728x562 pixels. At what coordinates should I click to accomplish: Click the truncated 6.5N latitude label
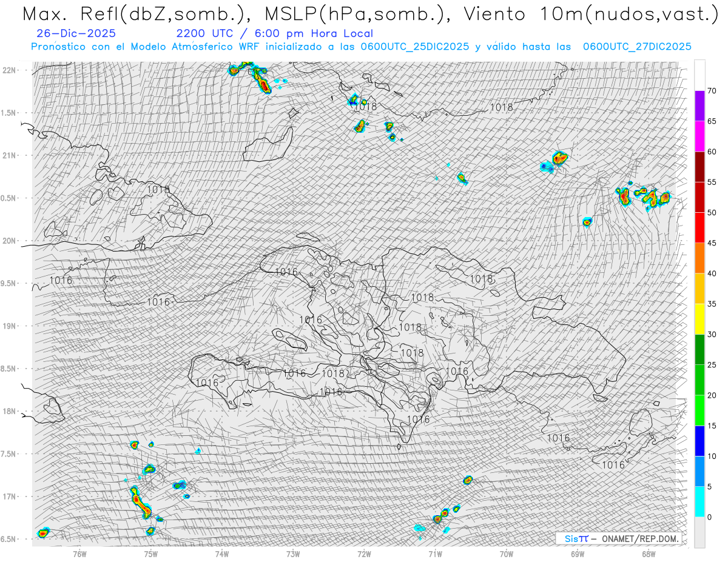coord(9,539)
